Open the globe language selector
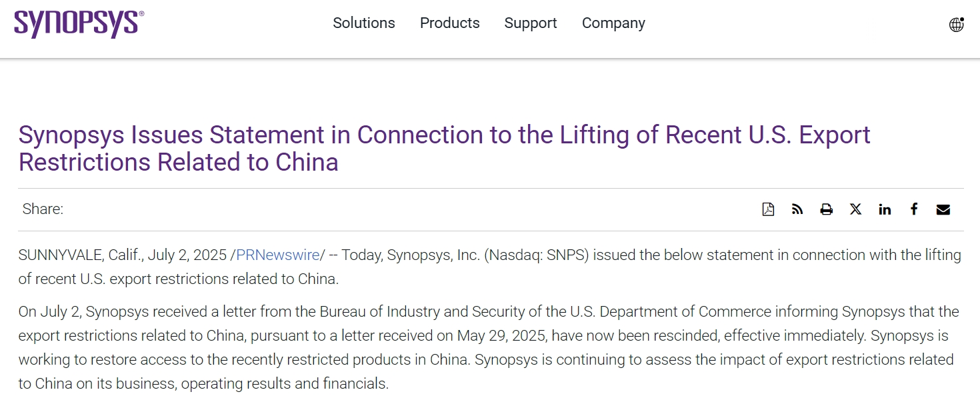Image resolution: width=980 pixels, height=400 pixels. pos(956,25)
